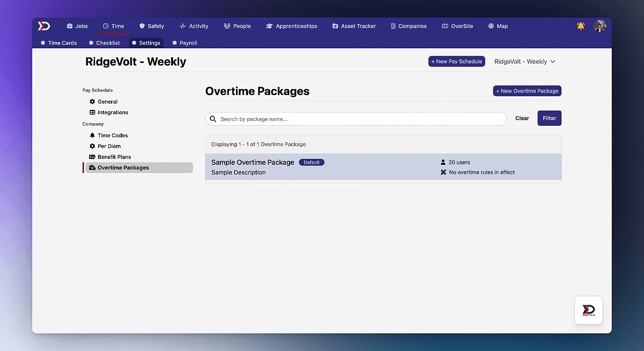Screen dimensions: 644x351
Task: Click the Filter button
Action: click(x=549, y=118)
